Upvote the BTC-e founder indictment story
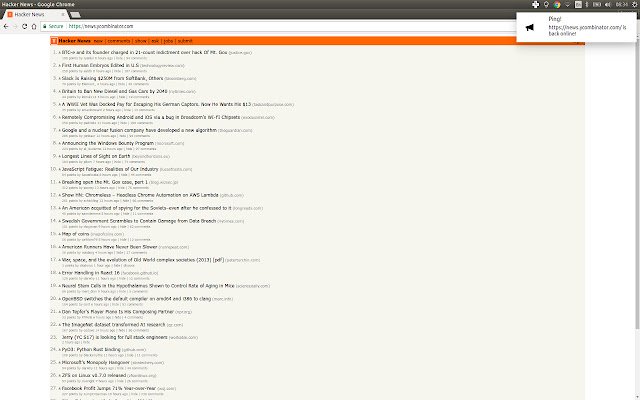640x400 pixels. pyautogui.click(x=60, y=53)
